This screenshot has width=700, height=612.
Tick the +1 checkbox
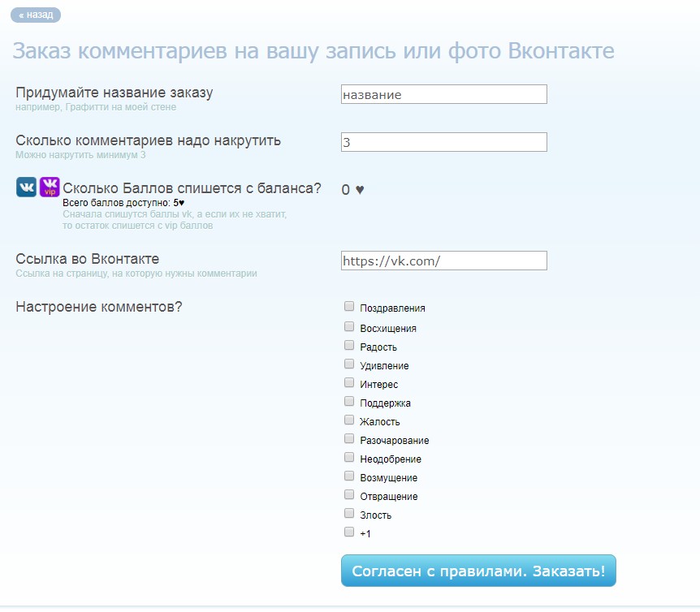[349, 532]
